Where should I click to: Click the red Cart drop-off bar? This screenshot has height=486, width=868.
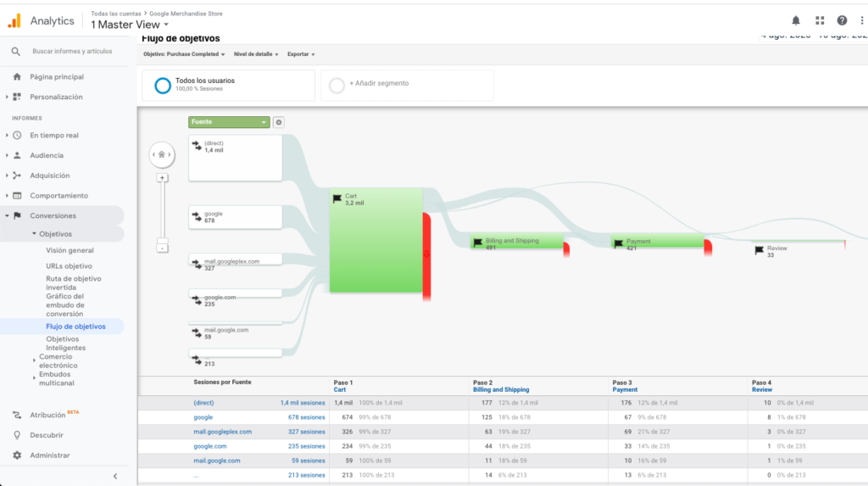coord(427,256)
